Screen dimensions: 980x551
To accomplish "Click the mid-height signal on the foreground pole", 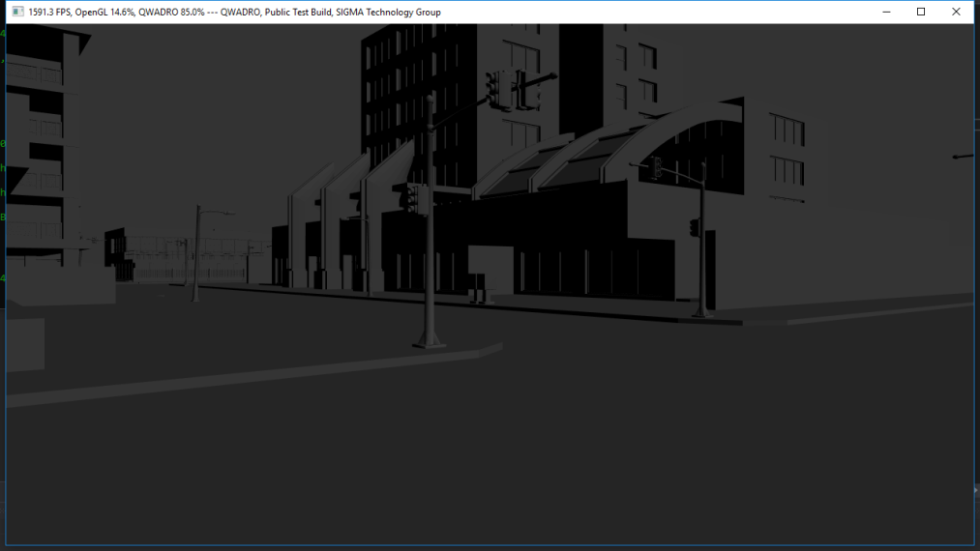I will [x=414, y=198].
